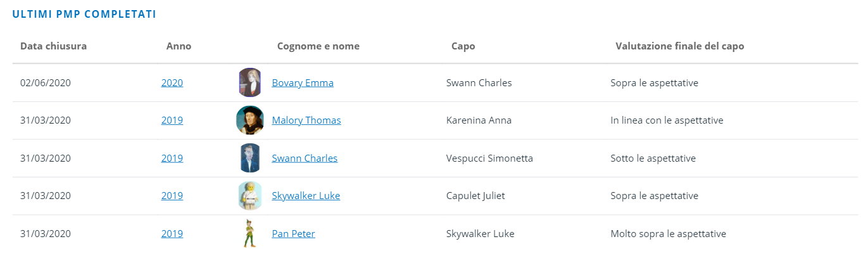Image resolution: width=868 pixels, height=258 pixels.
Task: Open the Malory Thomas name link
Action: (x=306, y=120)
